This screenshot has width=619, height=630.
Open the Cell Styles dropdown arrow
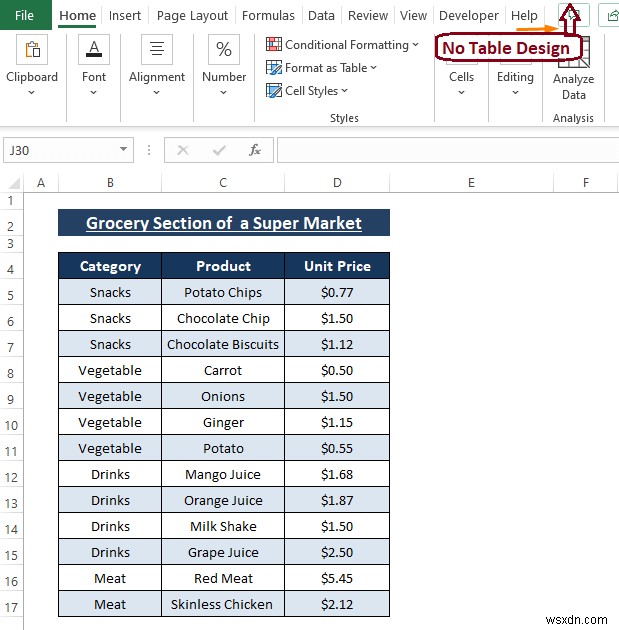pos(345,91)
